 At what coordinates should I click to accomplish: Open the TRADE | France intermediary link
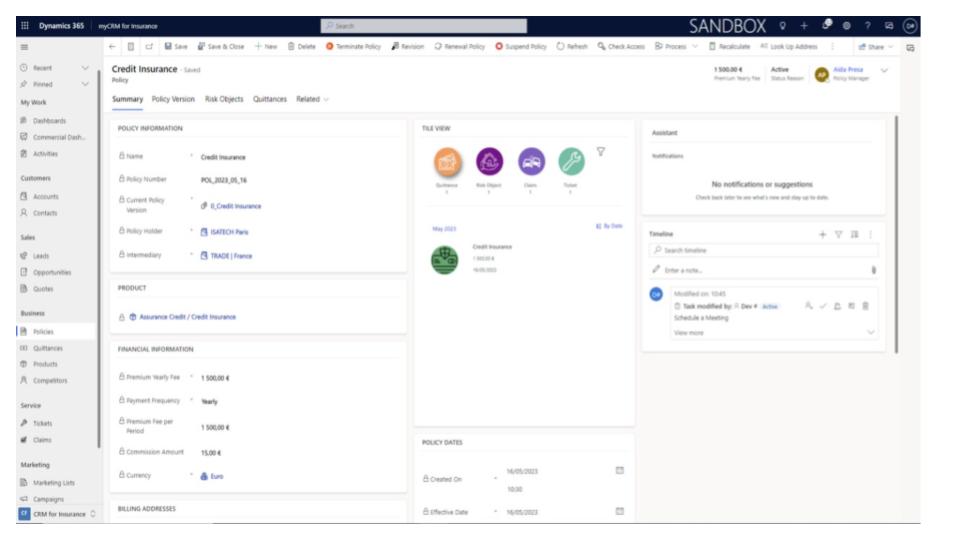[x=231, y=256]
